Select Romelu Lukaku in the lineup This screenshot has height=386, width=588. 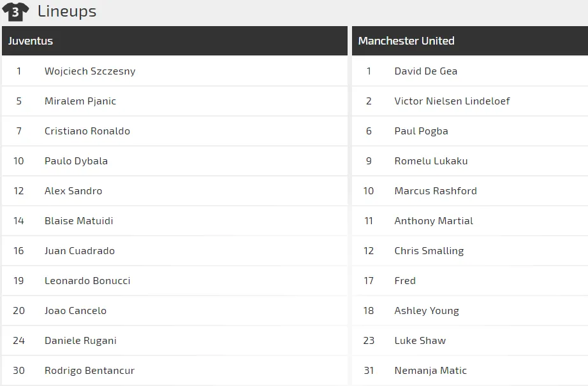pyautogui.click(x=431, y=161)
